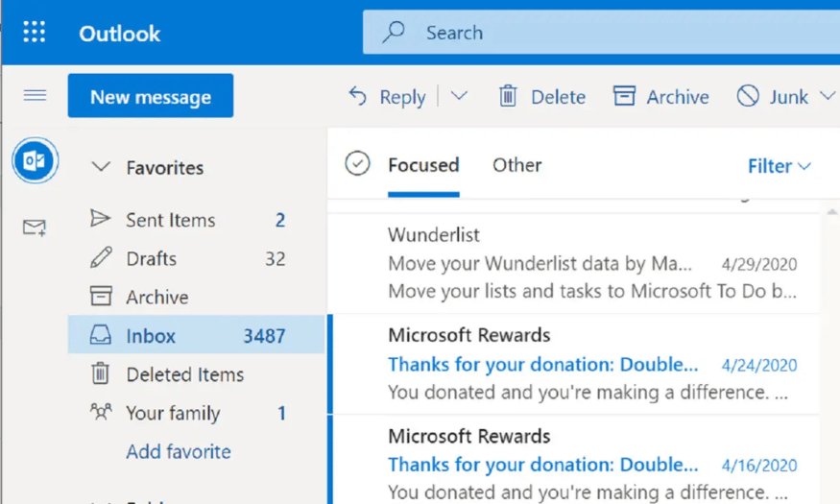Open the Outlook mail app icon in sidebar
This screenshot has width=840, height=504.
click(x=36, y=160)
